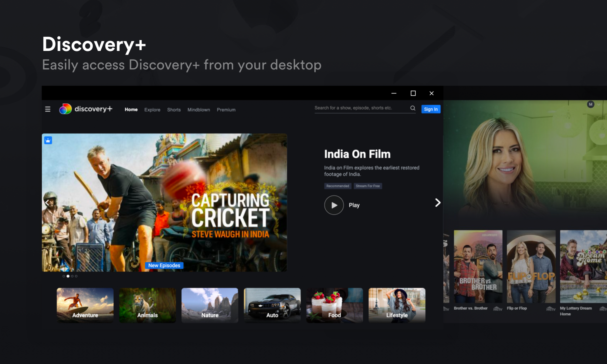Image resolution: width=607 pixels, height=364 pixels.
Task: Open the Nature category tile
Action: click(210, 305)
